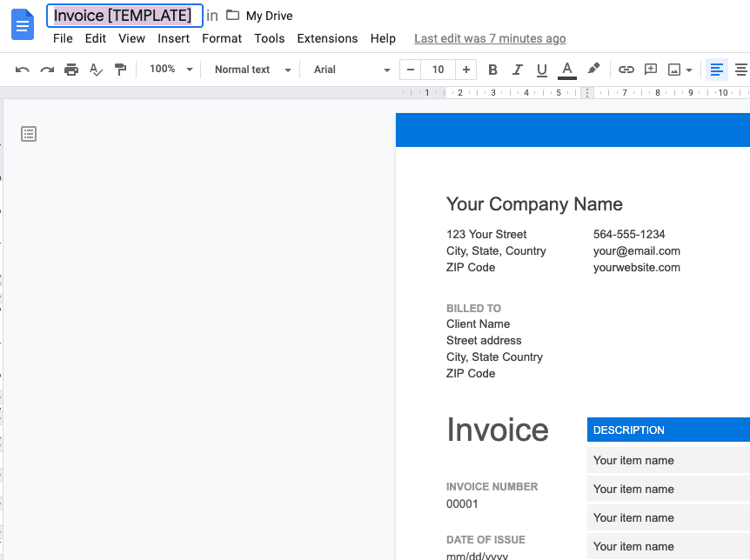Screen dimensions: 750x560
Task: Select the Paint format roller tool
Action: coord(120,70)
